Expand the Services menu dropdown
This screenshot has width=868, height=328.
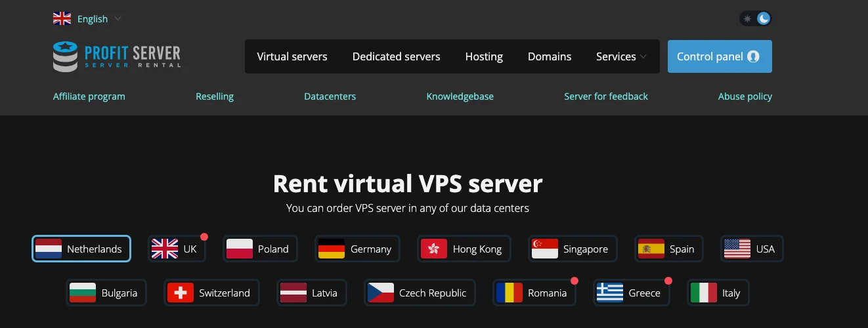[621, 56]
